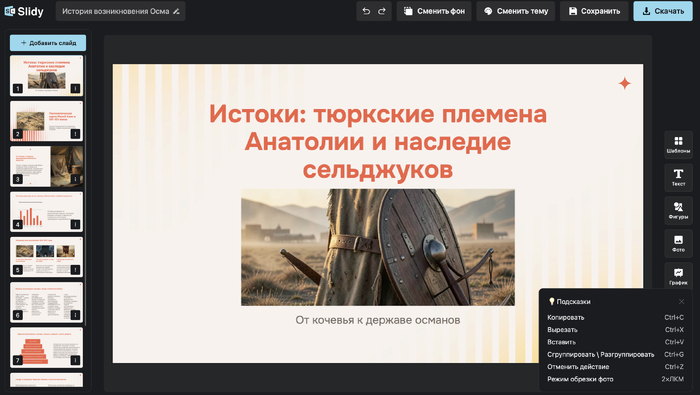Open options menu for slide 3

click(75, 179)
